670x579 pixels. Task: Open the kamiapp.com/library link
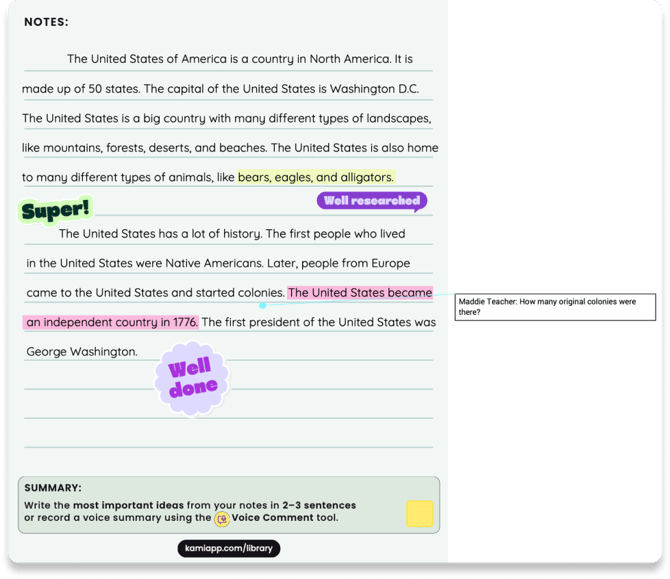pos(229,548)
